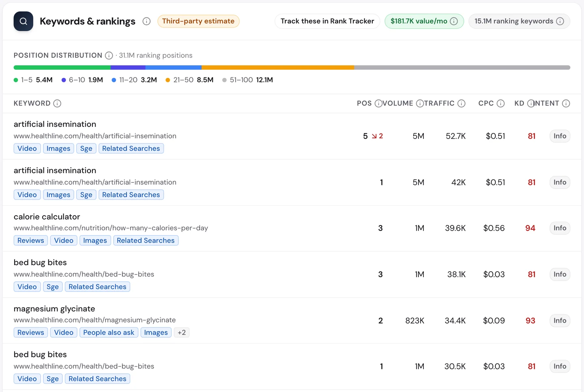Open healthline URL for calorie calculator
This screenshot has height=392, width=584.
pyautogui.click(x=111, y=228)
